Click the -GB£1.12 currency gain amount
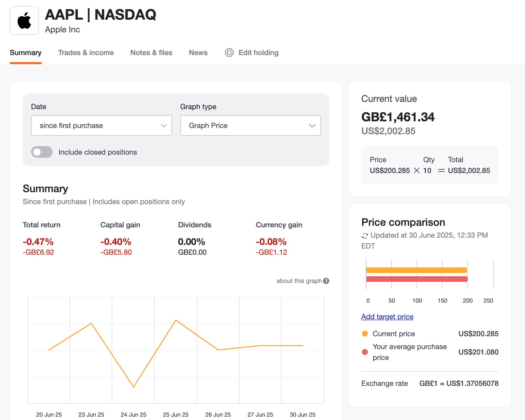The height and width of the screenshot is (420, 525). [x=271, y=252]
